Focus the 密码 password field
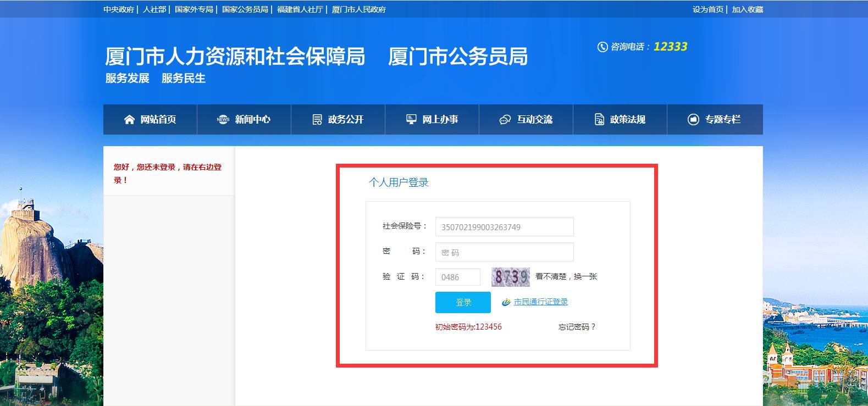Image resolution: width=868 pixels, height=406 pixels. [504, 252]
